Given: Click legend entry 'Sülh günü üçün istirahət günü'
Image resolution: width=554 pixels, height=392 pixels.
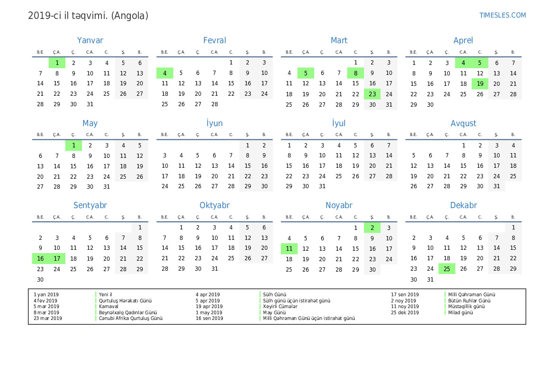Looking at the screenshot, I should coord(297,301).
